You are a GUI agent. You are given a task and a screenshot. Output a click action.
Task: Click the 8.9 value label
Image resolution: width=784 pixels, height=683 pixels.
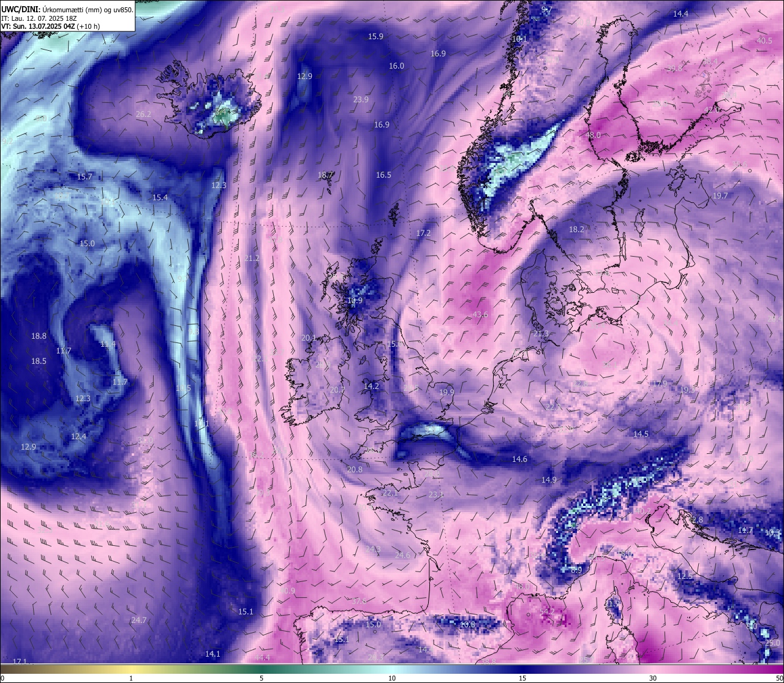coord(576,569)
